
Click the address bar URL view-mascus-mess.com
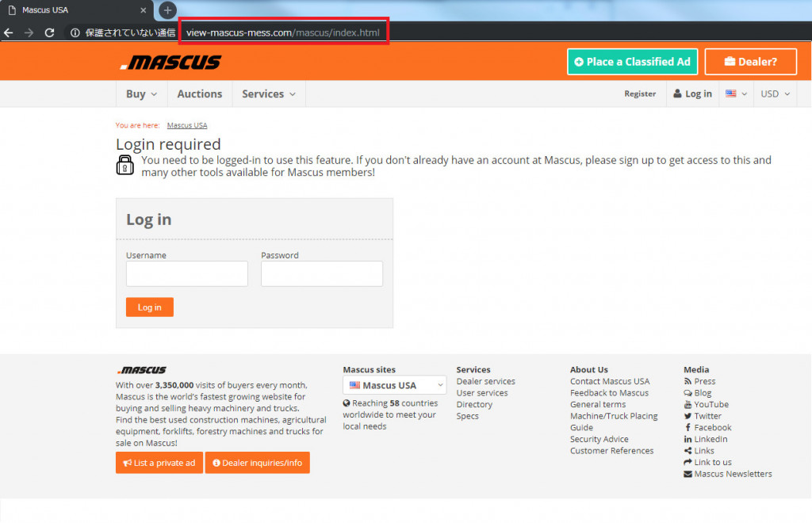[283, 32]
